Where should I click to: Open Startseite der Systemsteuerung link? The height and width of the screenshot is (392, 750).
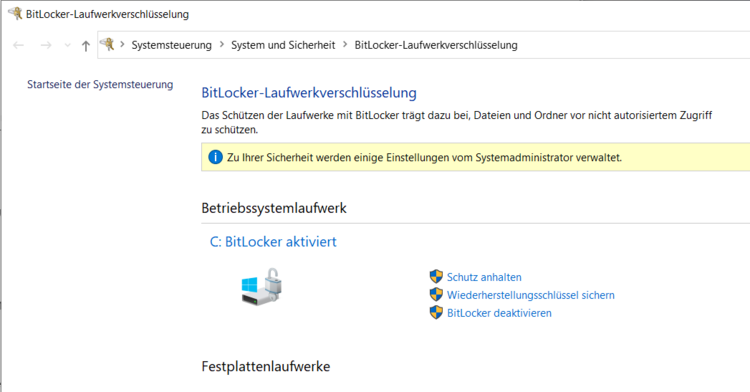(x=100, y=85)
